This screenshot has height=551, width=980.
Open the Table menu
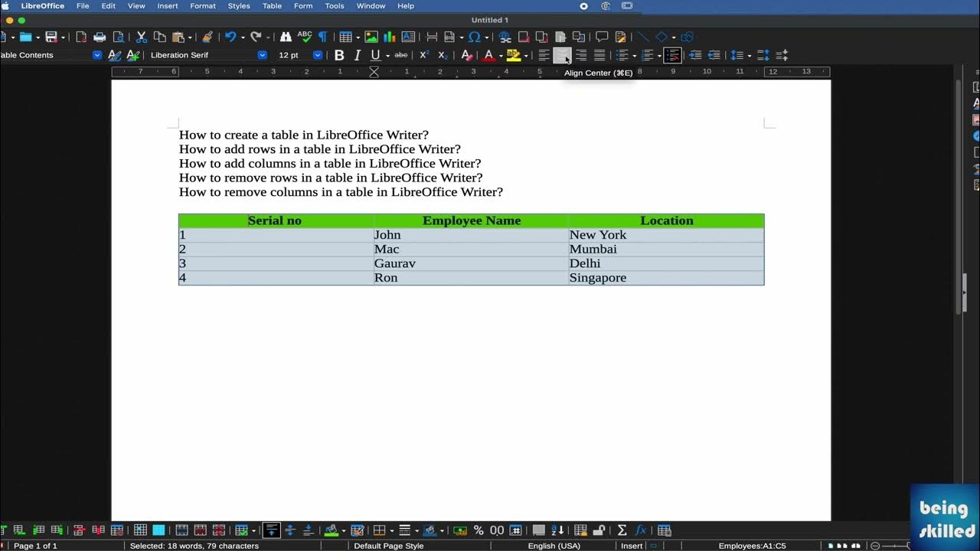(x=272, y=6)
